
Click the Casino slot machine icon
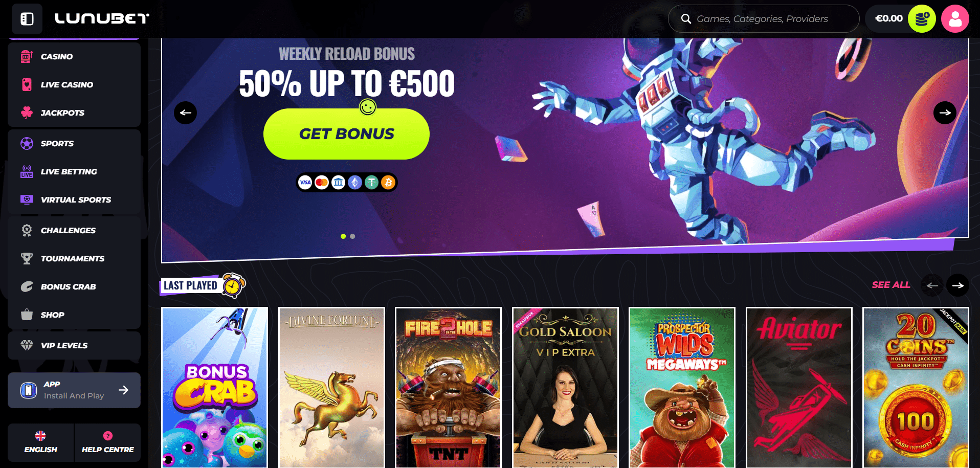tap(27, 56)
